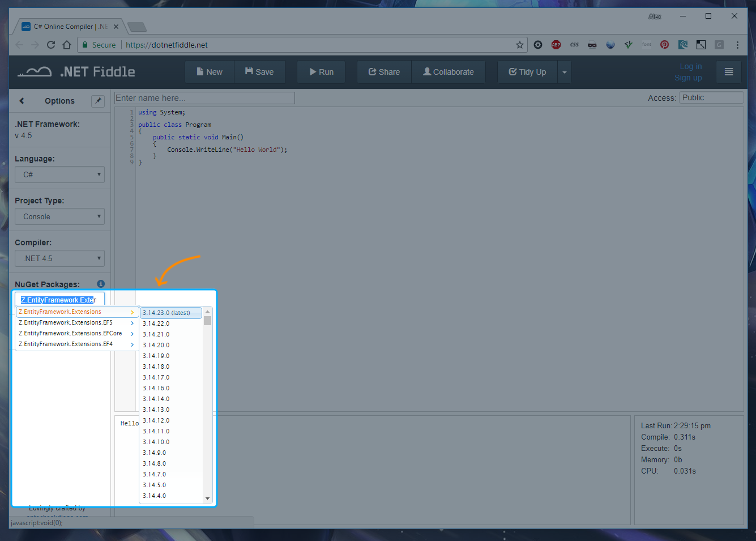Click the Pinterest extension icon
756x541 pixels.
point(664,45)
